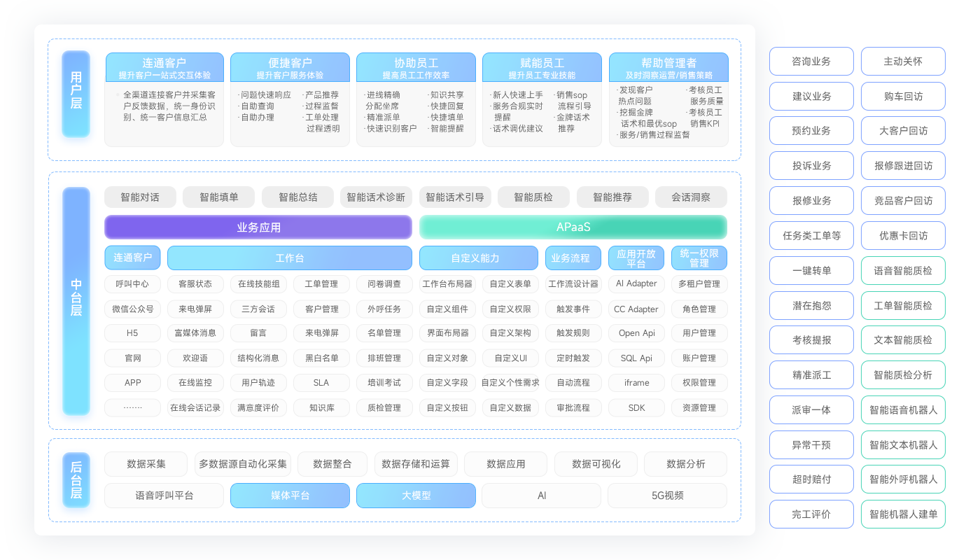Viewport: 980px width, 560px height.
Task: Select the 智能机器人建单 tag
Action: coord(903,514)
